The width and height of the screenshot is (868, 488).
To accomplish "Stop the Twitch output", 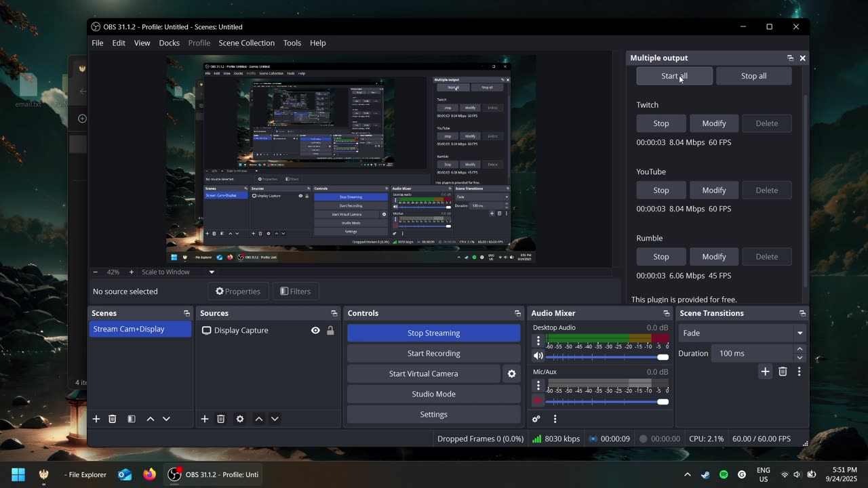I will (x=661, y=123).
